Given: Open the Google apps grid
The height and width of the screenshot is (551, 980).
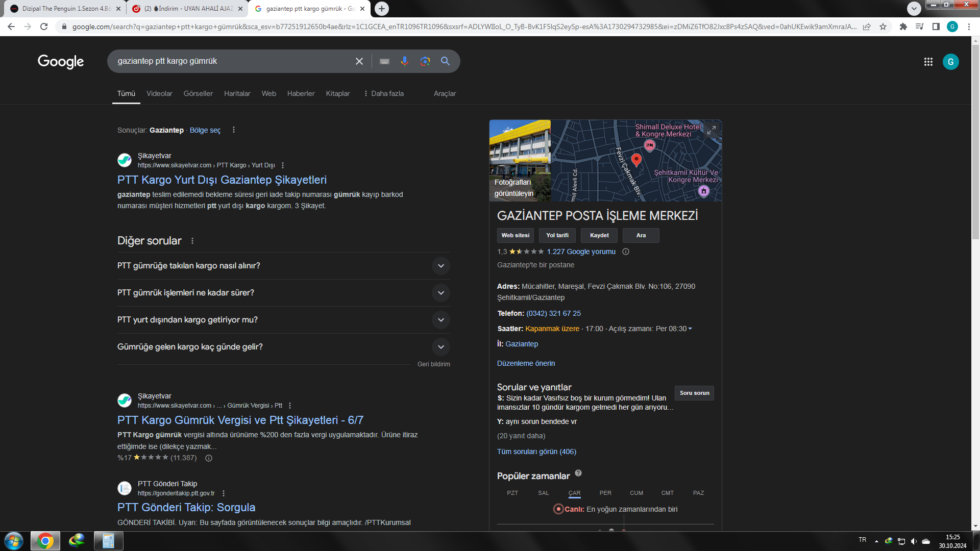Looking at the screenshot, I should (928, 62).
